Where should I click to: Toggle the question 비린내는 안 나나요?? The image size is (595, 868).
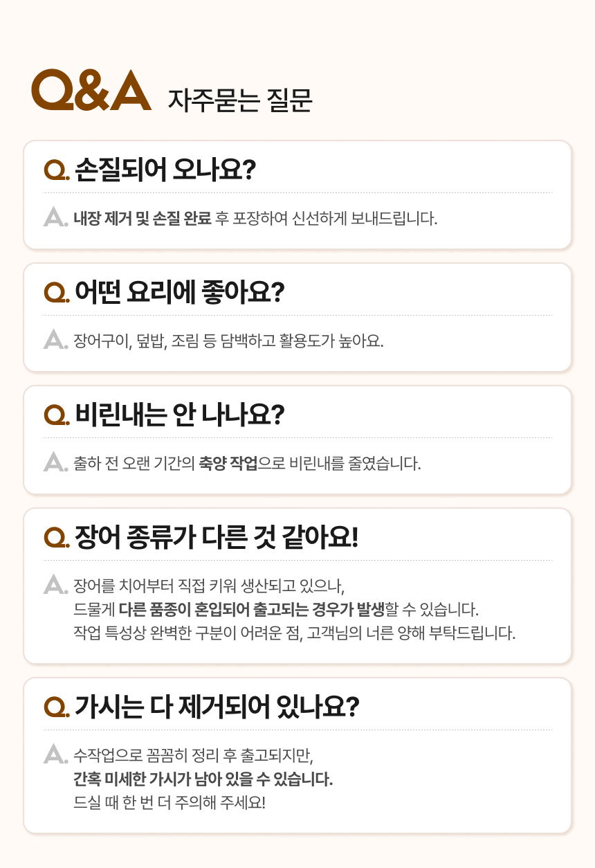[180, 415]
